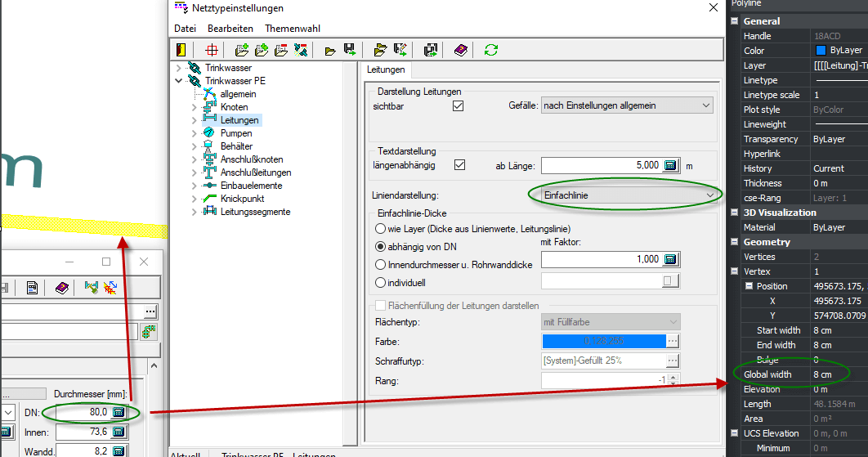Click the exit door icon in toolbar
Image resolution: width=868 pixels, height=457 pixels.
click(x=181, y=50)
